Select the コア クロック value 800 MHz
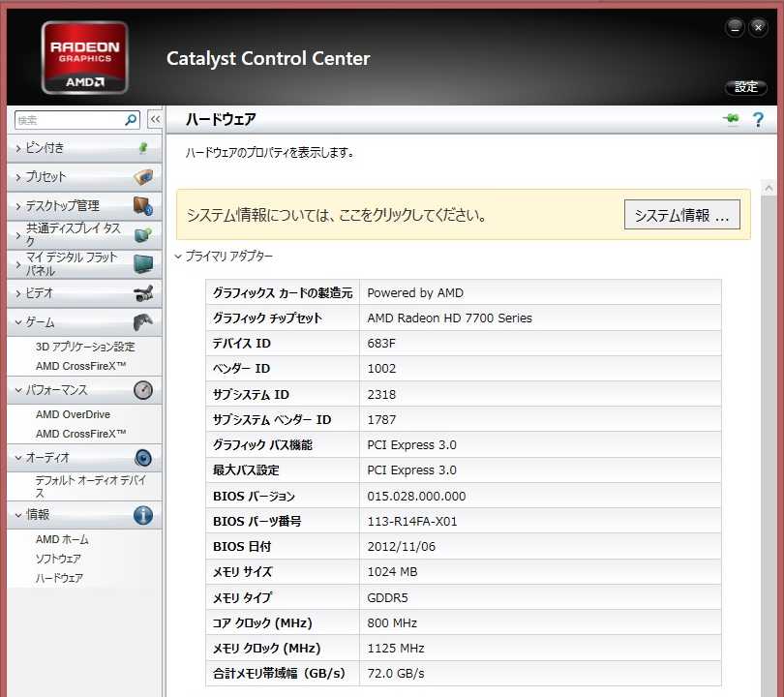Image resolution: width=784 pixels, height=697 pixels. (x=392, y=623)
